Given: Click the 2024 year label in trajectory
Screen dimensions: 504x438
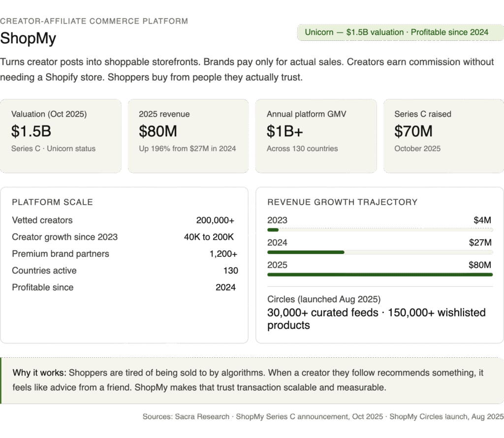Looking at the screenshot, I should coord(278,243).
